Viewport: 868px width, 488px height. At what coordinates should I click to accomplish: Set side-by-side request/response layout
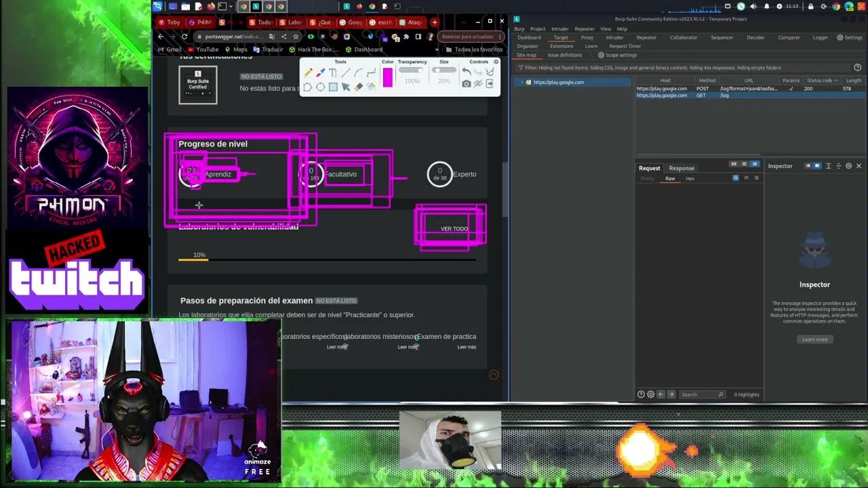click(x=733, y=164)
